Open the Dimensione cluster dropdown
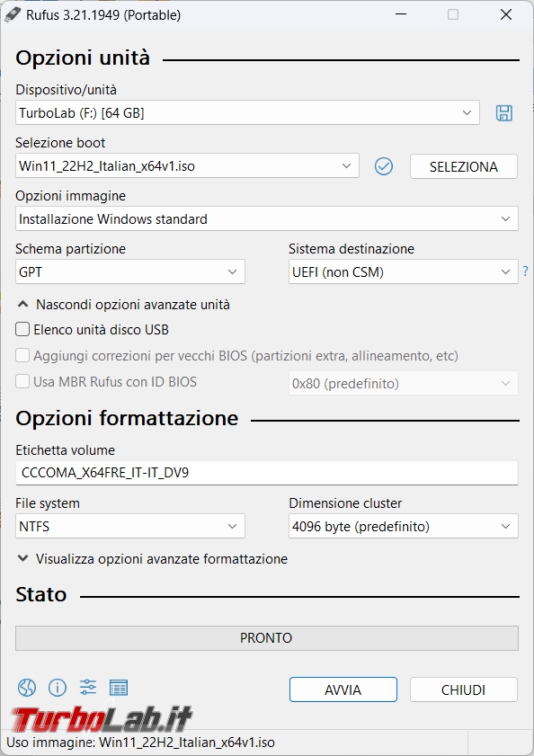534x756 pixels. [x=404, y=526]
